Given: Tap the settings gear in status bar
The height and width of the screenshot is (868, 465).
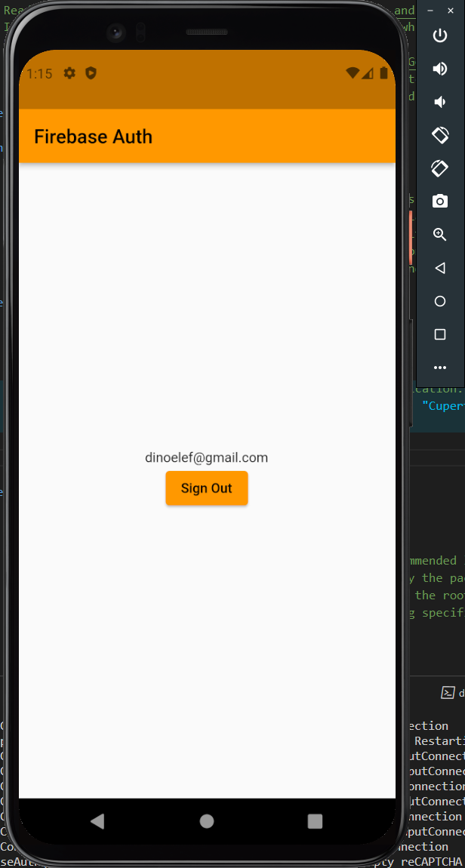Looking at the screenshot, I should tap(69, 73).
